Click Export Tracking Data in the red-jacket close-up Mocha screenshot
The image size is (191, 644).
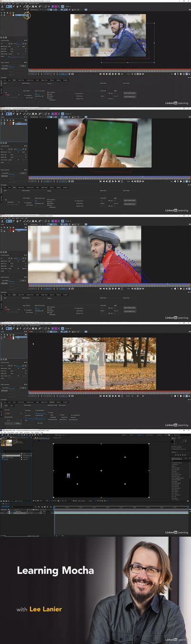(x=130, y=307)
